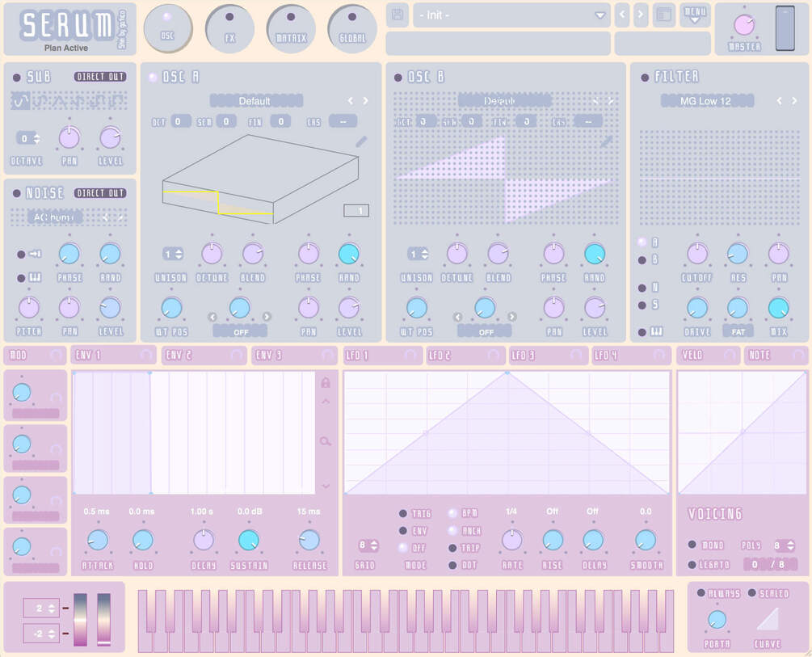Click the envelope zoom magnifier icon
Image resolution: width=812 pixels, height=657 pixels.
326,441
